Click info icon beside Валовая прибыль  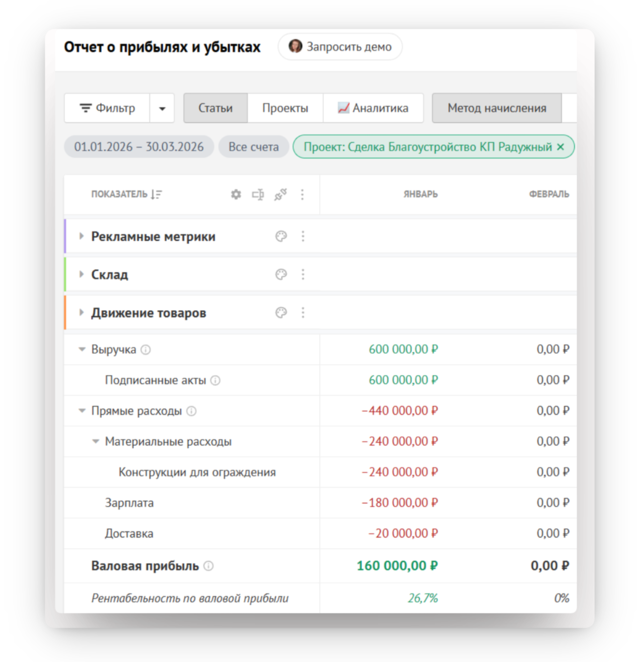[x=208, y=566]
